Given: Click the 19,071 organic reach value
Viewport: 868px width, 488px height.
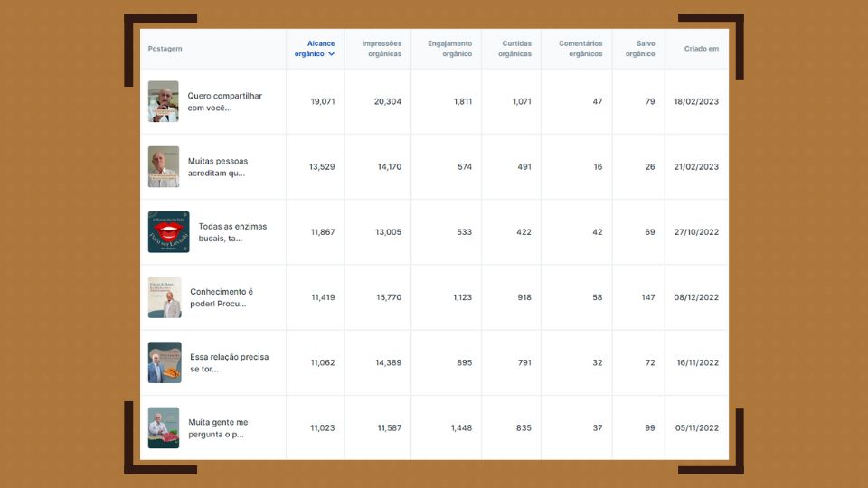Looking at the screenshot, I should (323, 102).
